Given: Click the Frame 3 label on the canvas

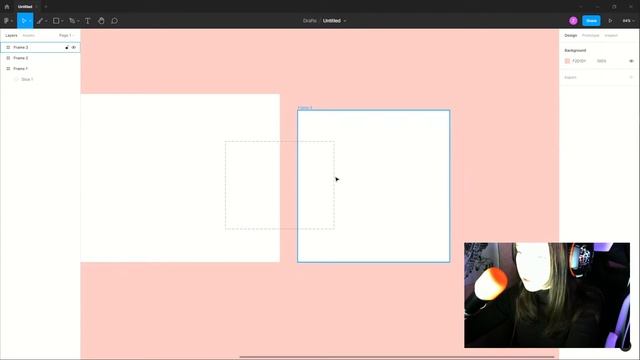Looking at the screenshot, I should [x=305, y=108].
